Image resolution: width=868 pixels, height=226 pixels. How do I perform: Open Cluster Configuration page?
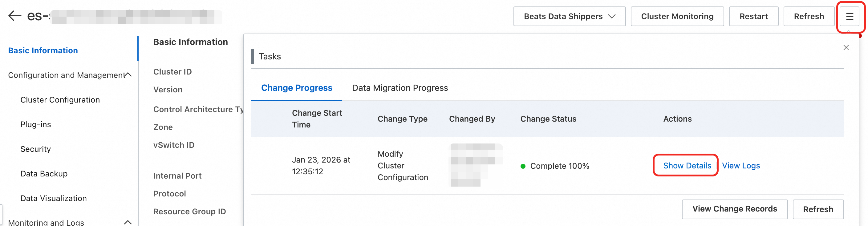[x=60, y=100]
